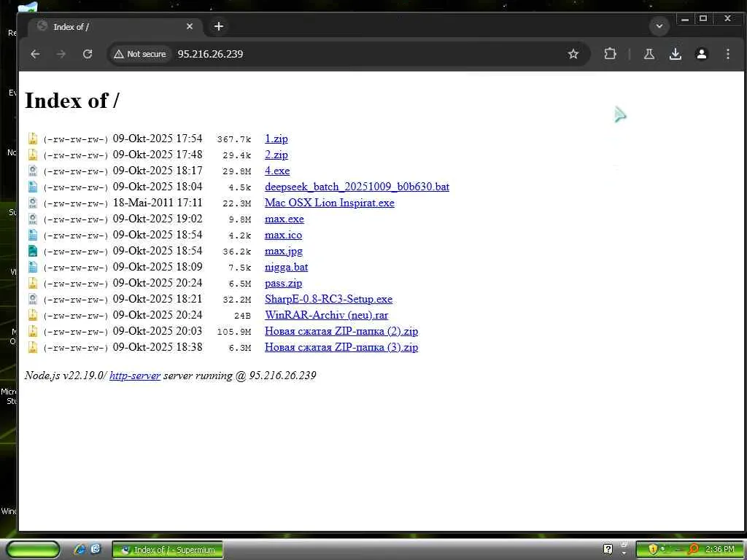
Task: Launch Internet Explorer from quick launch
Action: pyautogui.click(x=80, y=549)
